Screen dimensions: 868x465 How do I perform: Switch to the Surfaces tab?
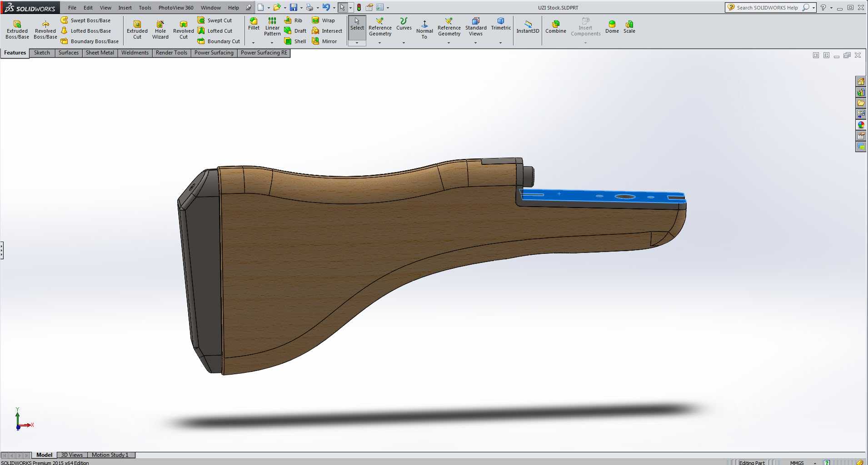click(x=69, y=53)
